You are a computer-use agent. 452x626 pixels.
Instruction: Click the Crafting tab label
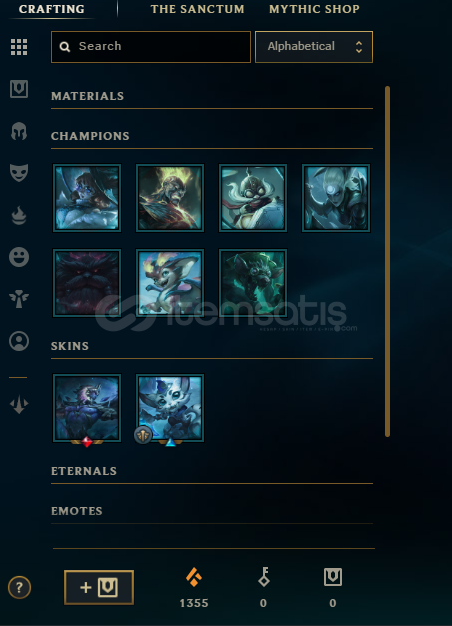pyautogui.click(x=52, y=9)
